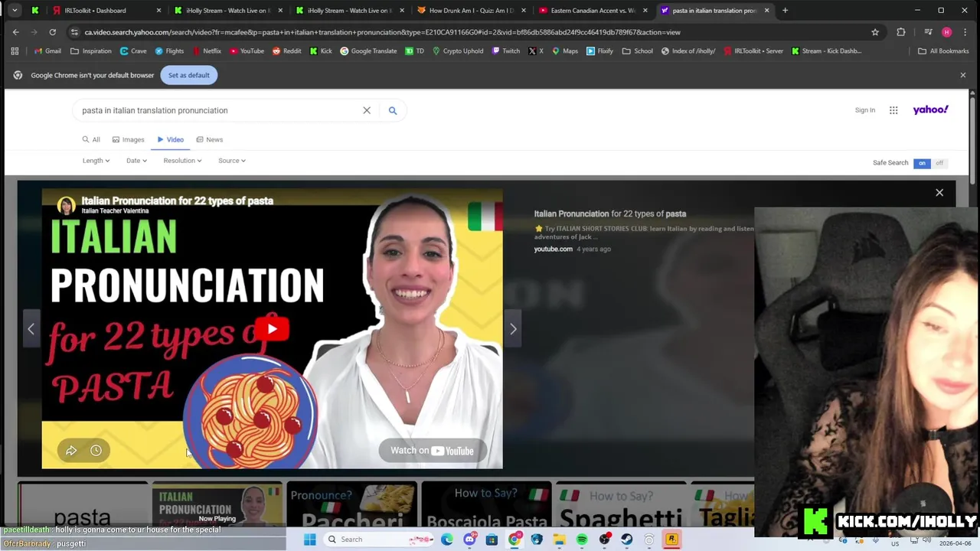Open the Inspiration bookmarks folder
The height and width of the screenshot is (551, 980).
point(90,51)
